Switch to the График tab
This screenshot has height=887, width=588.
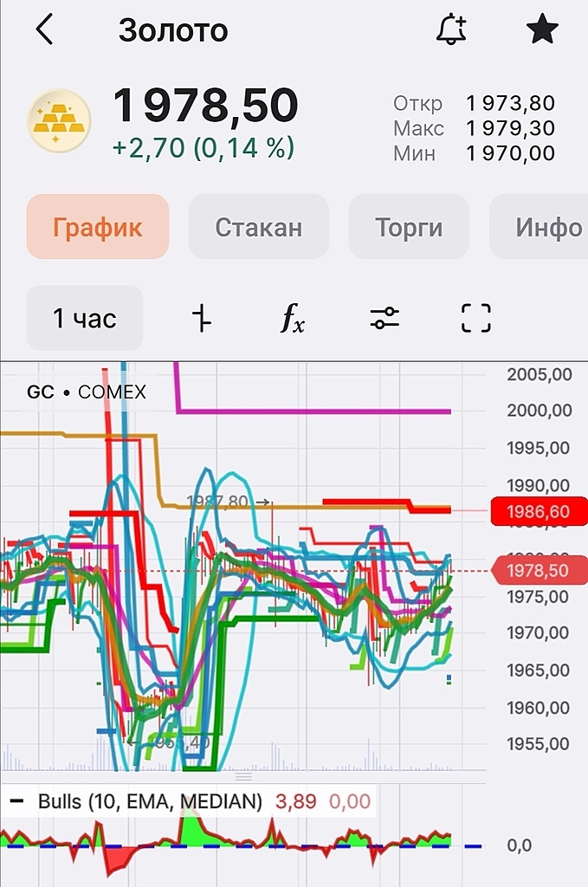pos(98,227)
